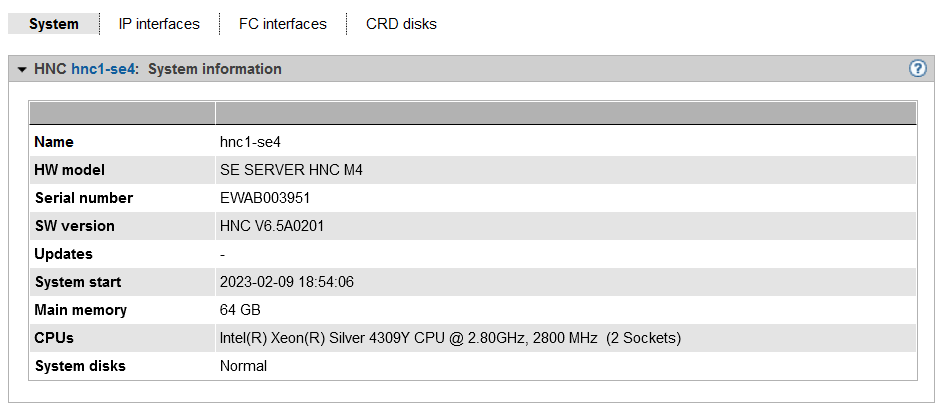Select the SW version value HNC V6.5A0201
939x407 pixels.
click(x=272, y=226)
